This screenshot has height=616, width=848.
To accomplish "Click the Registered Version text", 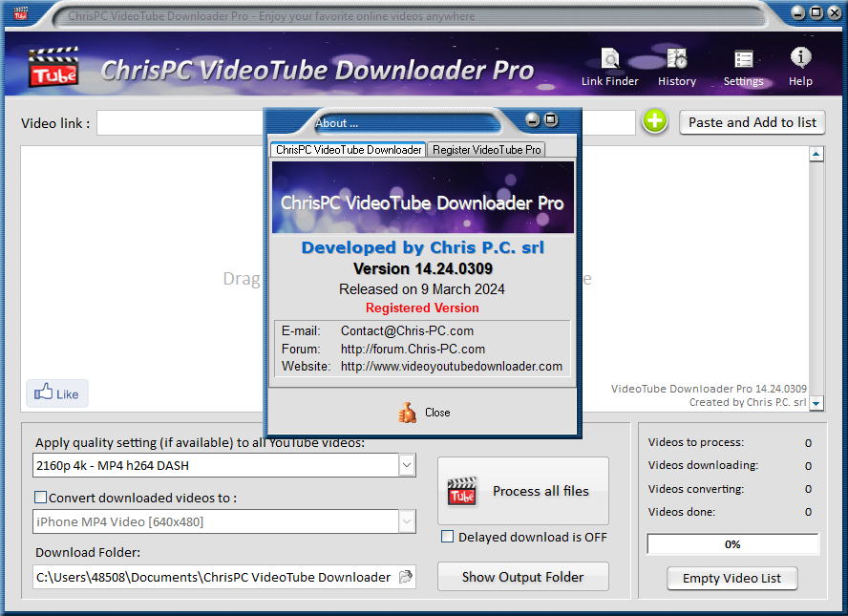I will tap(422, 308).
